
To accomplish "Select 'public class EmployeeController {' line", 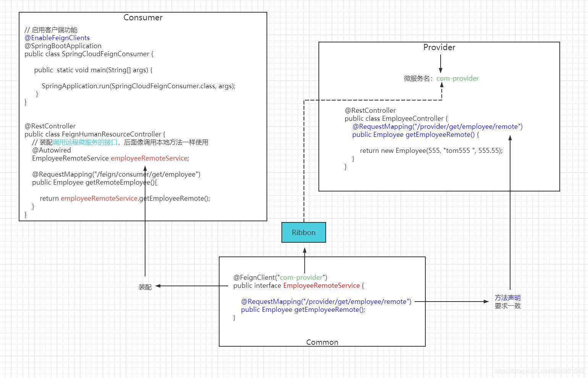I will (396, 118).
